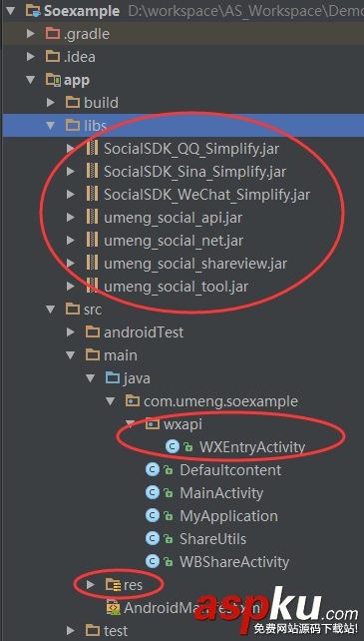
Task: Click WXEntryActivity class icon
Action: coord(173,447)
